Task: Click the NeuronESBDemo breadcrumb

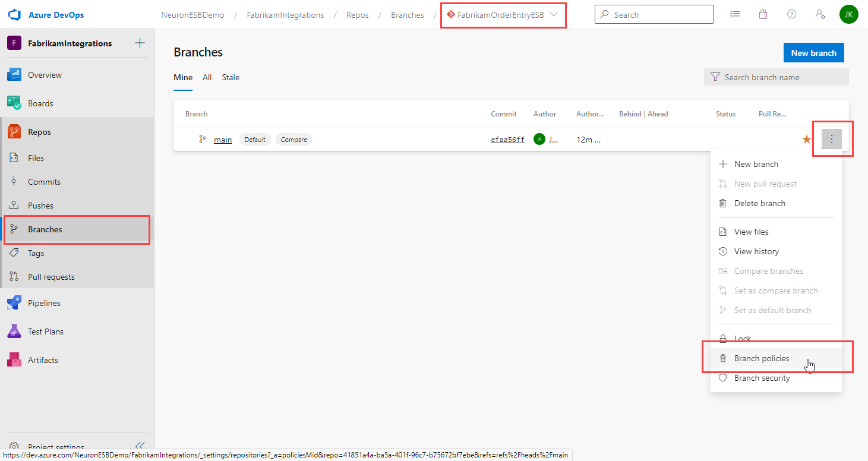Action: 192,15
